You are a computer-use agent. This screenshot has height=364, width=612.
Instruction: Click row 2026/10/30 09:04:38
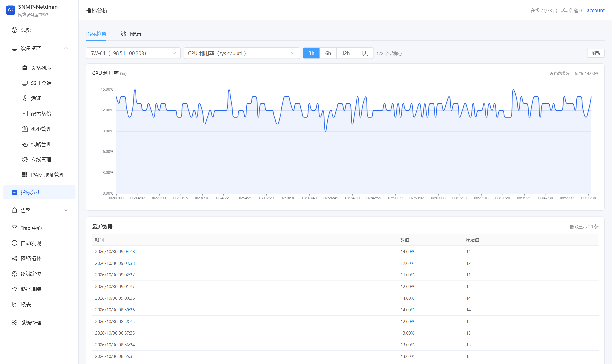[345, 252]
